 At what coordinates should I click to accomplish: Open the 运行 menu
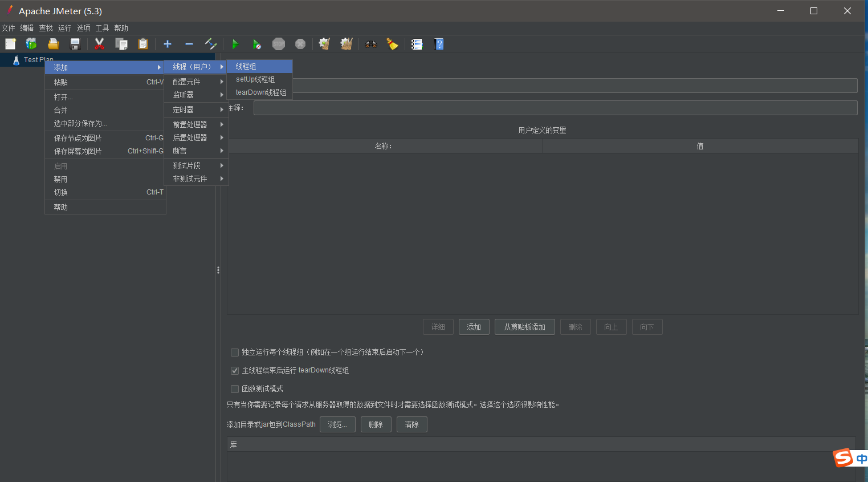tap(64, 28)
